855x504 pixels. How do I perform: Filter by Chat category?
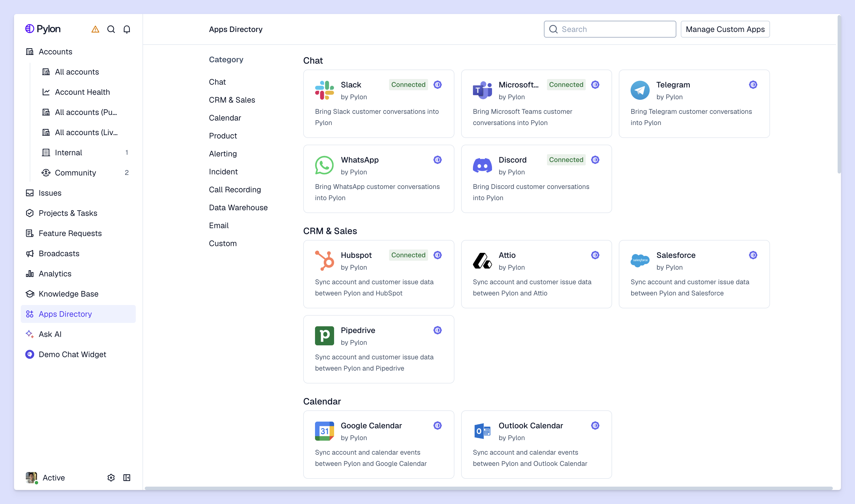[217, 82]
